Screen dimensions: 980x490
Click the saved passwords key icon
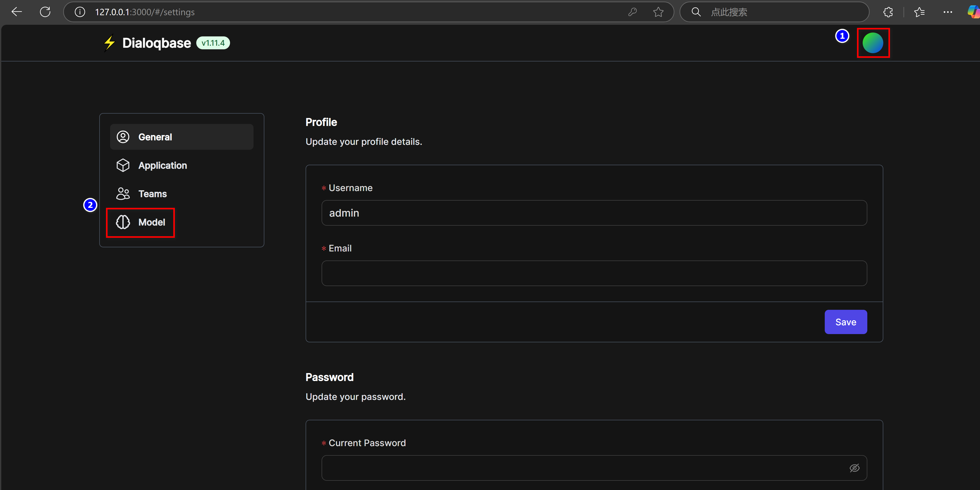pyautogui.click(x=632, y=12)
